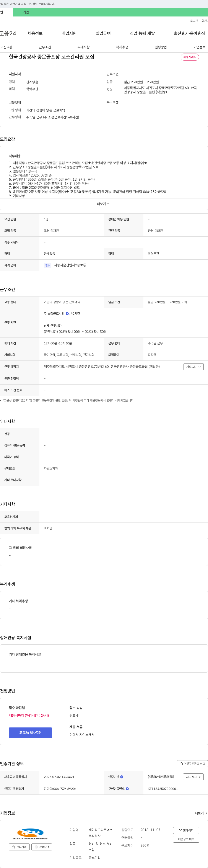Open the 주 소정근로시간 help icon

[67, 314]
